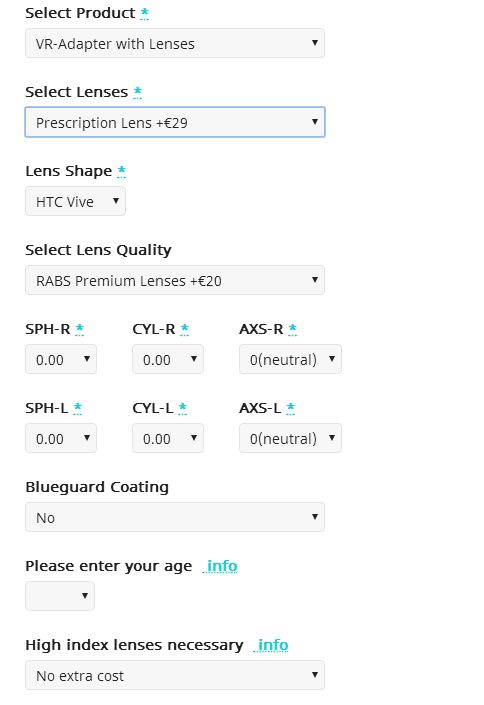Open the Select Lens Quality dropdown
Image resolution: width=484 pixels, height=705 pixels.
[175, 280]
